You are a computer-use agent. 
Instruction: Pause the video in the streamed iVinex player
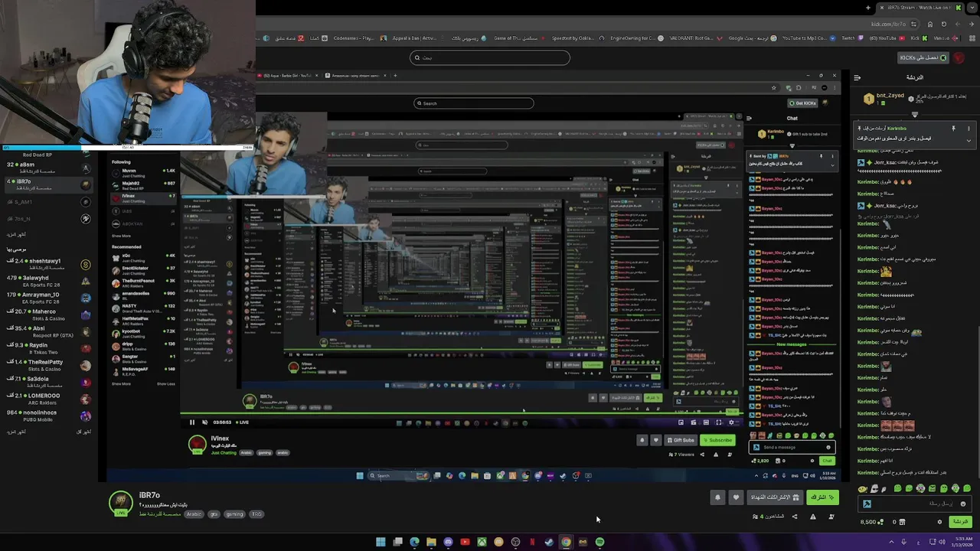click(x=191, y=422)
